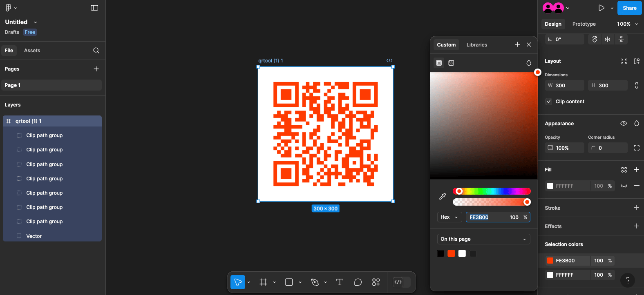Add a new page with plus icon
The height and width of the screenshot is (295, 644).
tap(96, 69)
